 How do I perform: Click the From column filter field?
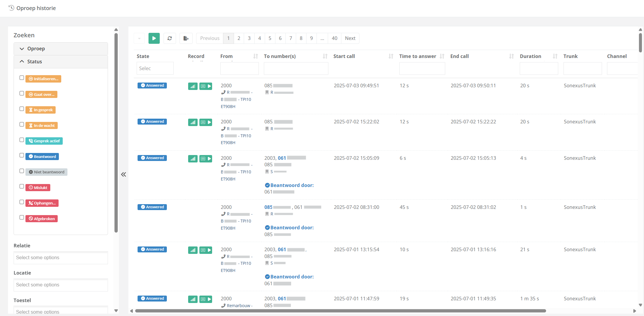pyautogui.click(x=239, y=68)
